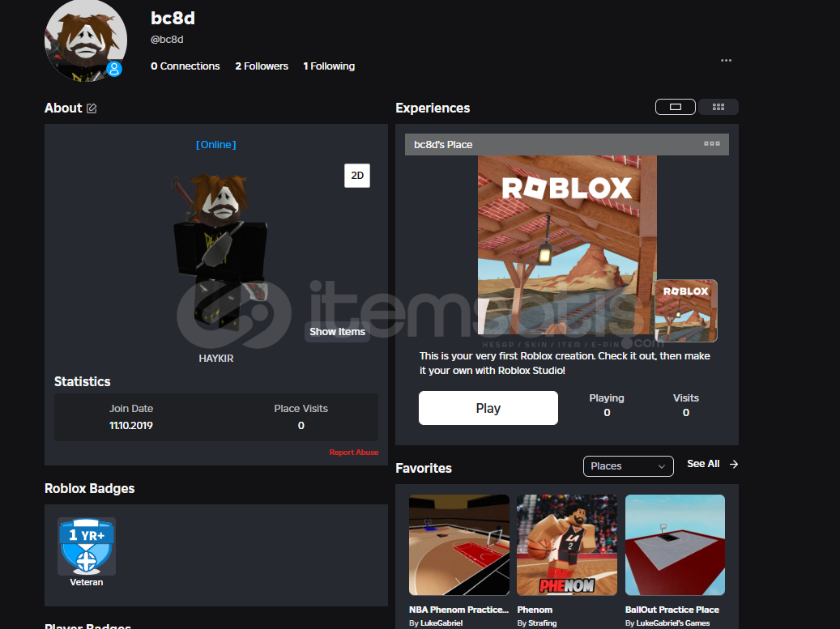Click the @bc8d username text

(x=167, y=40)
